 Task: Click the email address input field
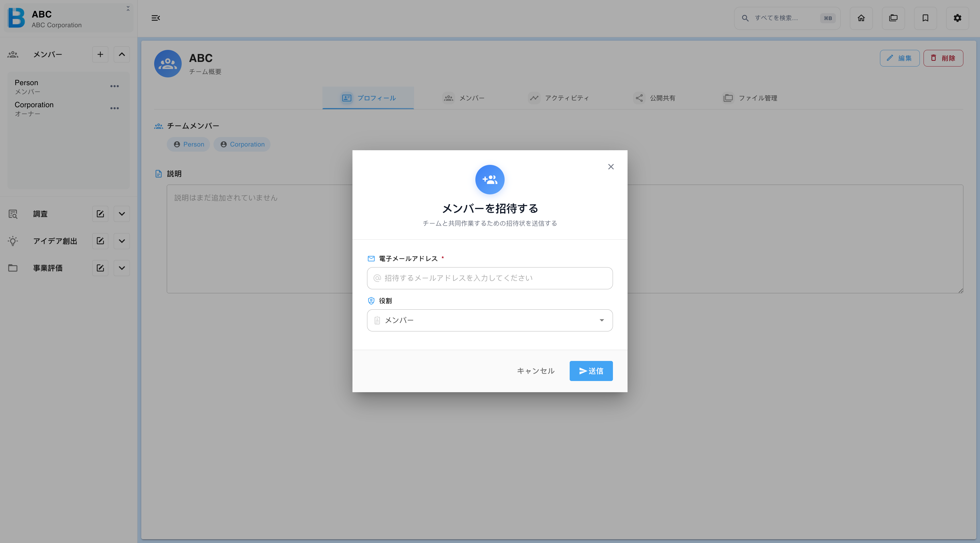490,278
